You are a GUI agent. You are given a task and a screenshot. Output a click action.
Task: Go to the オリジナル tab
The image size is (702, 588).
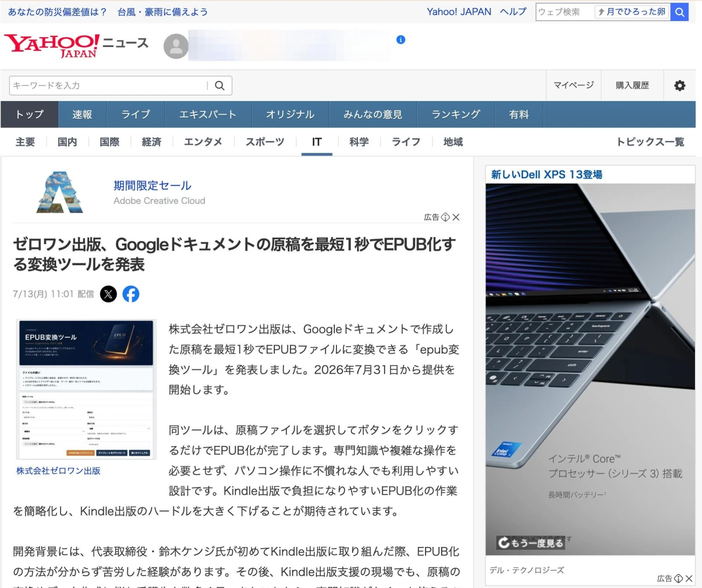(290, 114)
